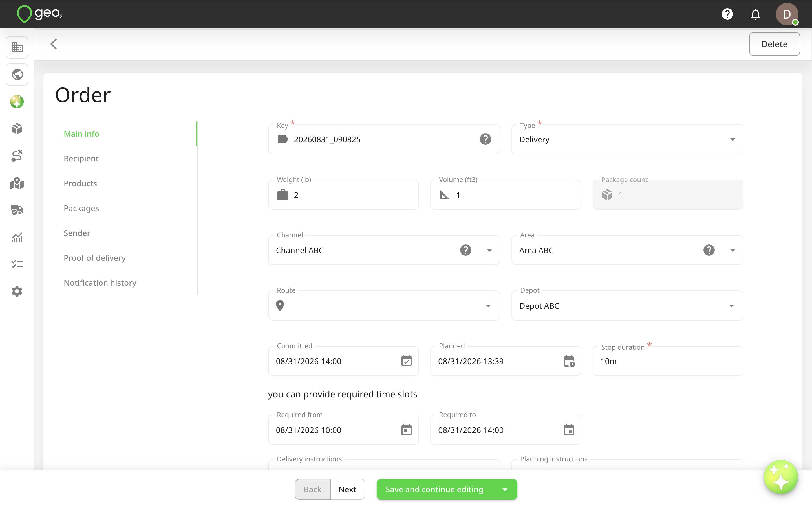Switch to the Products section
The image size is (812, 508).
[x=80, y=183]
